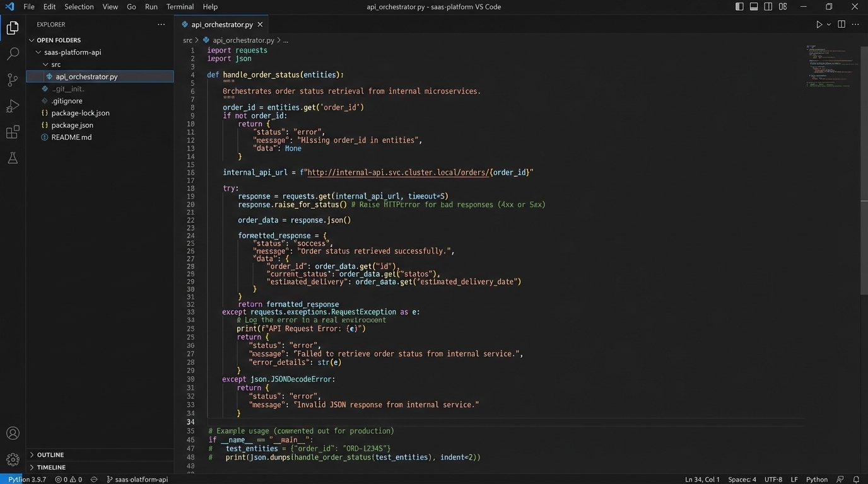Open the README.md file in explorer

coord(71,137)
